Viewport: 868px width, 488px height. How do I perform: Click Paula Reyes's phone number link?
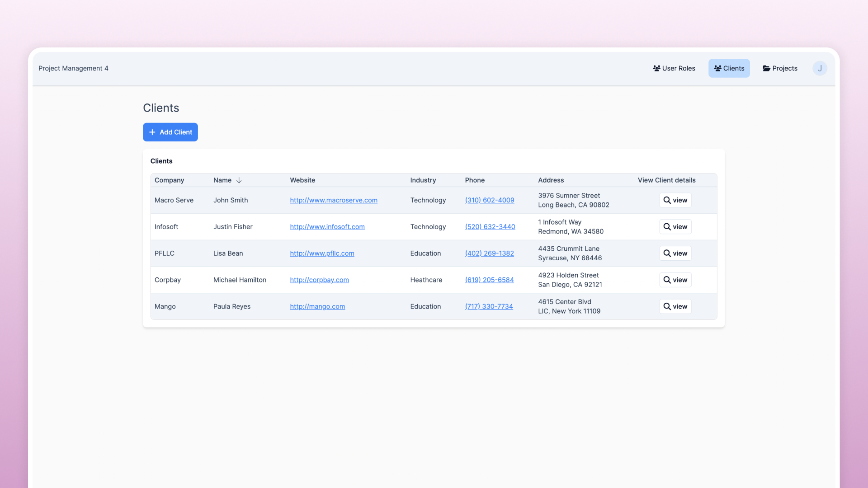point(489,306)
